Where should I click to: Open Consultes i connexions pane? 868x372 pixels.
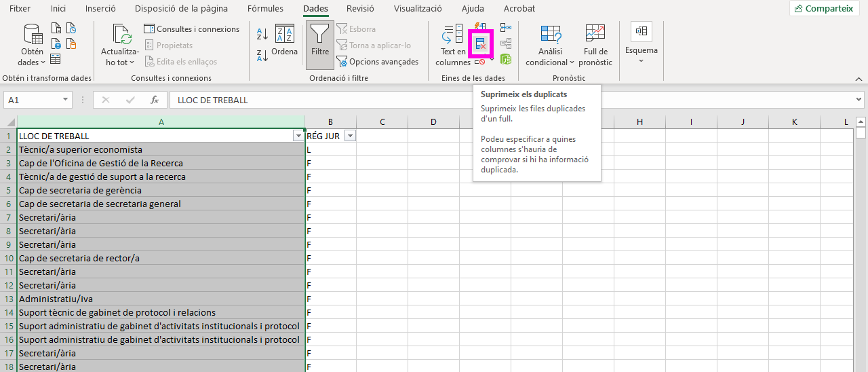click(191, 29)
